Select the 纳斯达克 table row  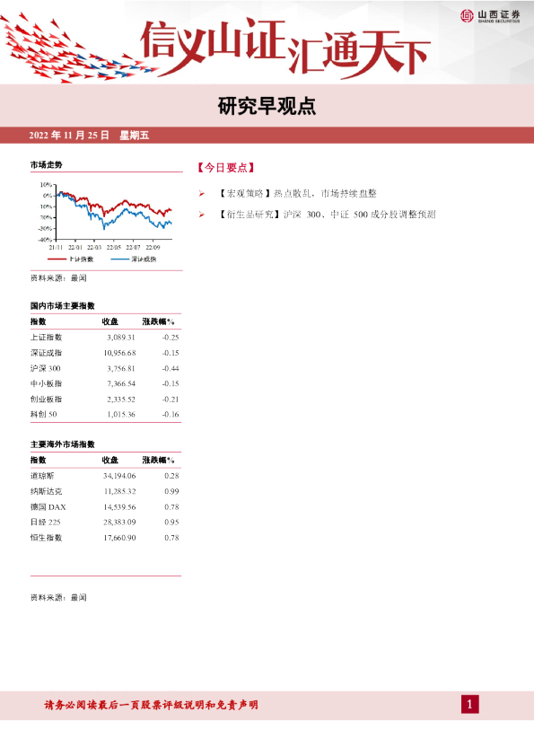pyautogui.click(x=106, y=491)
